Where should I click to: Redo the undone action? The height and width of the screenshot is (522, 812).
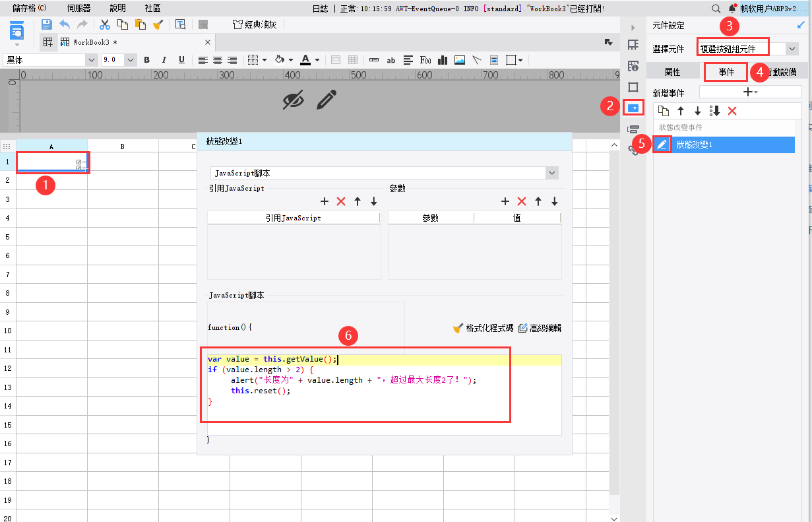[x=82, y=24]
